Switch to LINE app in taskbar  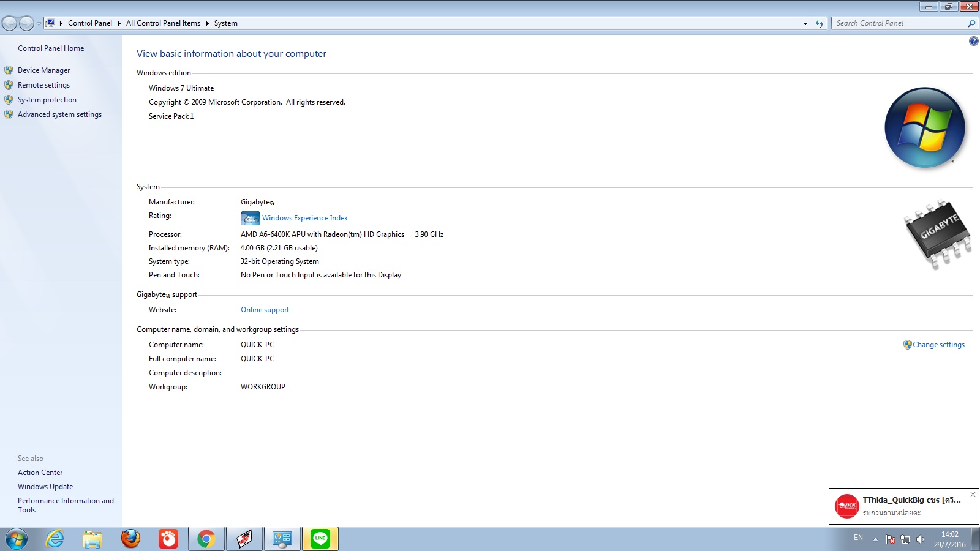coord(320,539)
